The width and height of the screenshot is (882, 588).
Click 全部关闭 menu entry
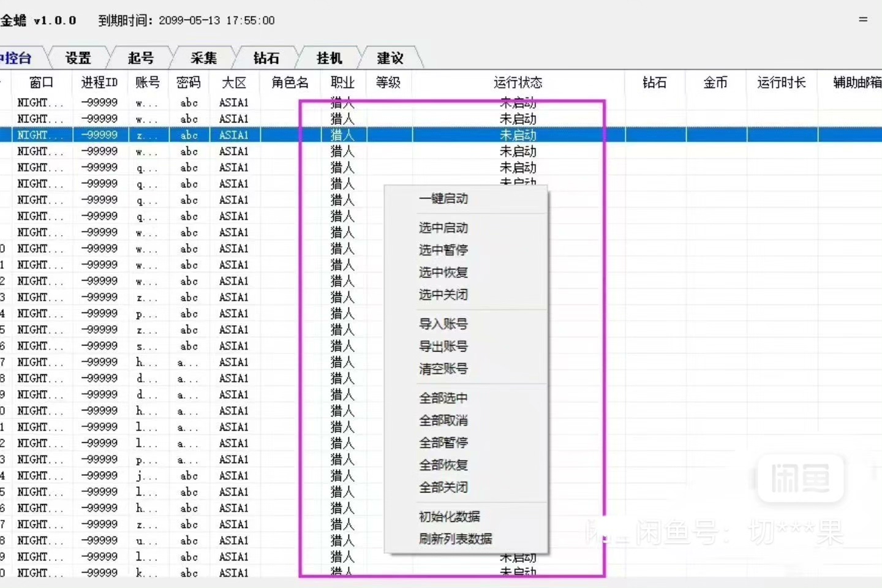[x=443, y=488]
